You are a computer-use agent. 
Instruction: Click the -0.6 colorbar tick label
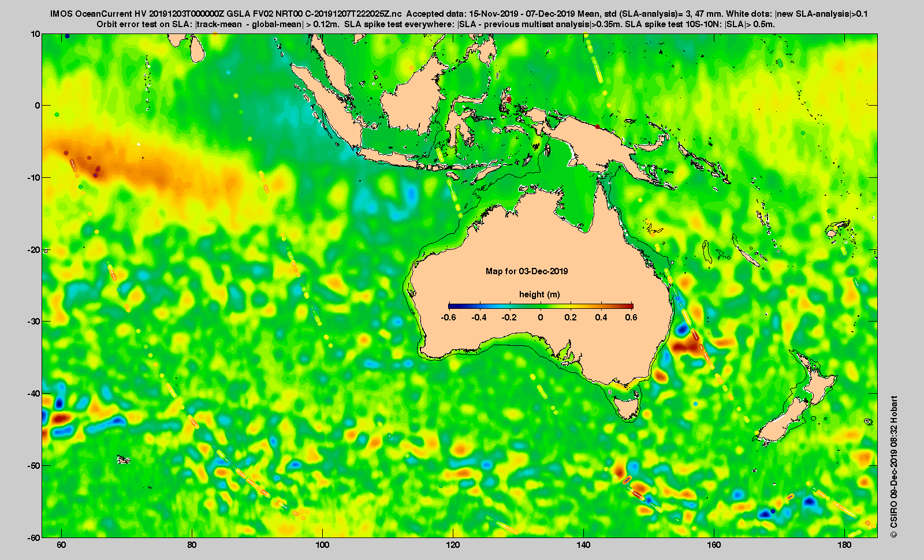tap(448, 318)
